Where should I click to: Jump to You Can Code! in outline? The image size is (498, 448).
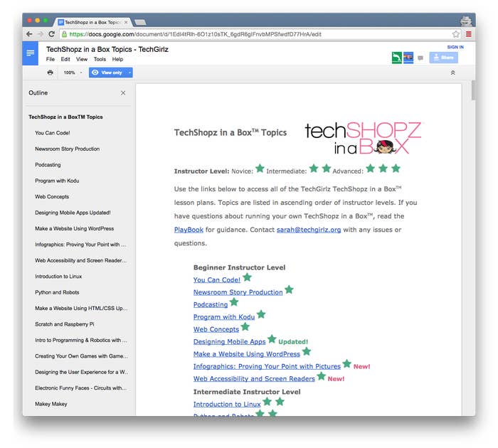pos(53,133)
